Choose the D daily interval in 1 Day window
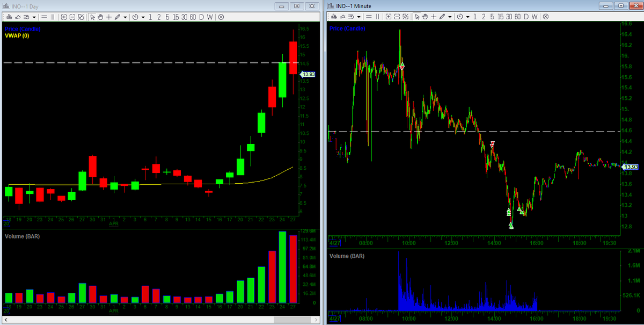This screenshot has height=325, width=644. pos(201,17)
